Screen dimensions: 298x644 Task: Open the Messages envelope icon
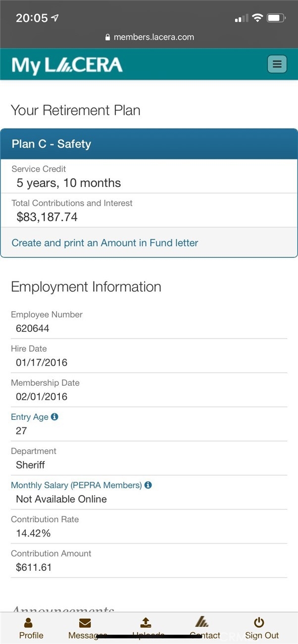[x=85, y=623]
